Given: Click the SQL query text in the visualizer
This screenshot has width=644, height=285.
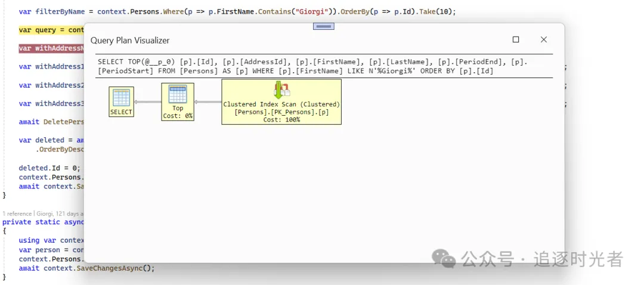Looking at the screenshot, I should (x=312, y=67).
